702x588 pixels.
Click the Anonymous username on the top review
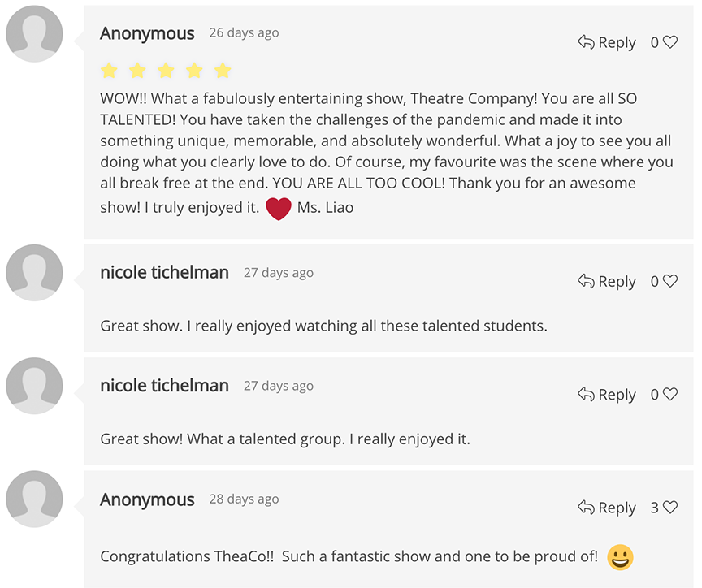[x=147, y=33]
